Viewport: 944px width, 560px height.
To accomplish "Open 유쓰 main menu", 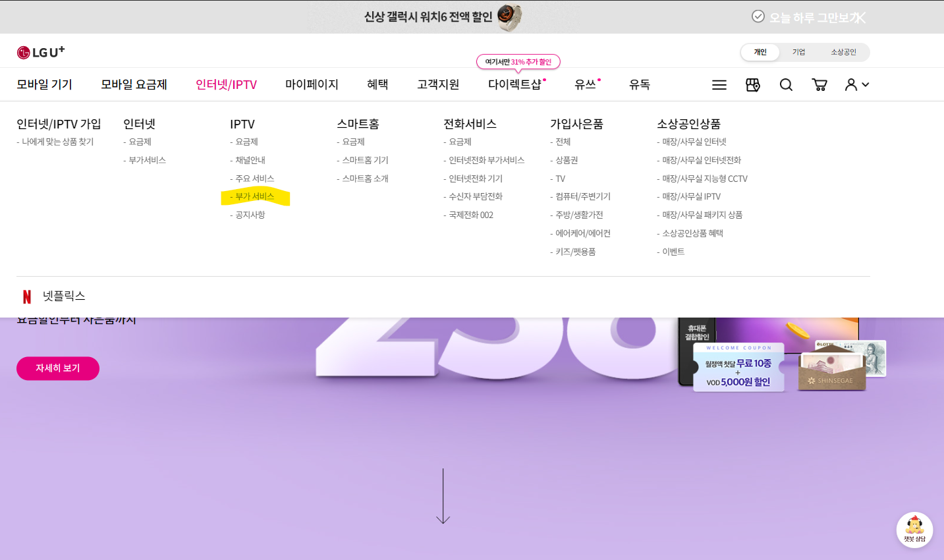I will (x=585, y=84).
